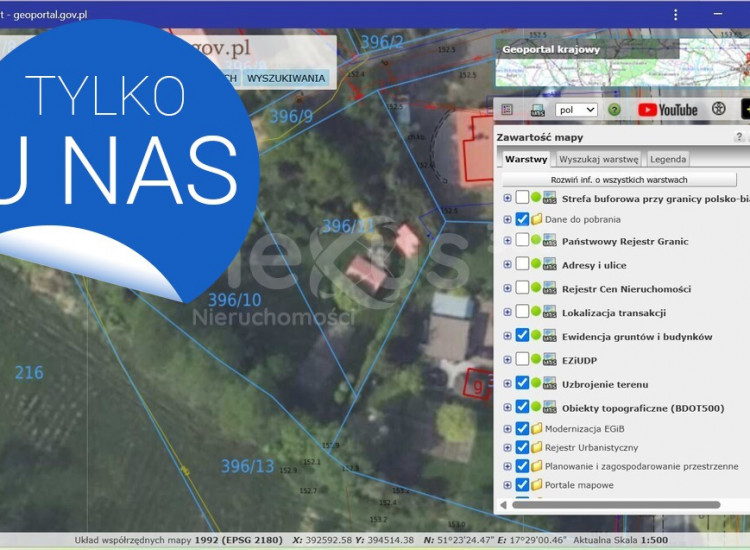Click Aktualna Skala 1:500 in status bar
The image size is (750, 550).
[x=620, y=540]
